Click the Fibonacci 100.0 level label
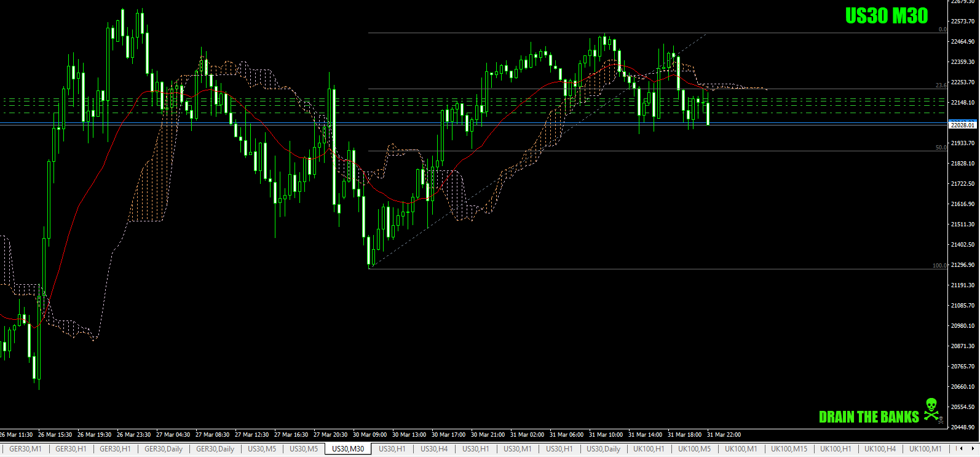Image resolution: width=980 pixels, height=457 pixels. tap(940, 266)
